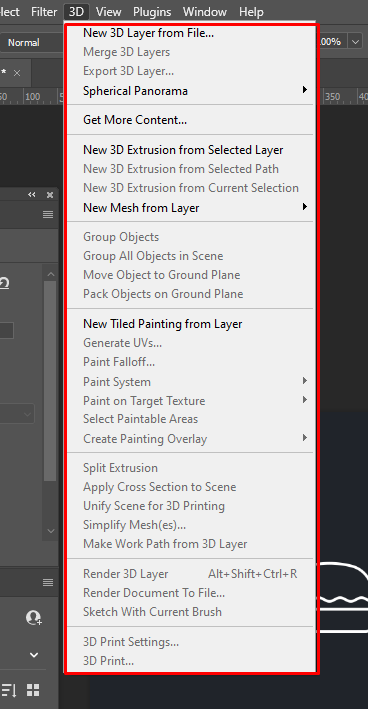Screen dimensions: 368x709
Task: Click the person-plus icon in lower panel
Action: tap(33, 617)
